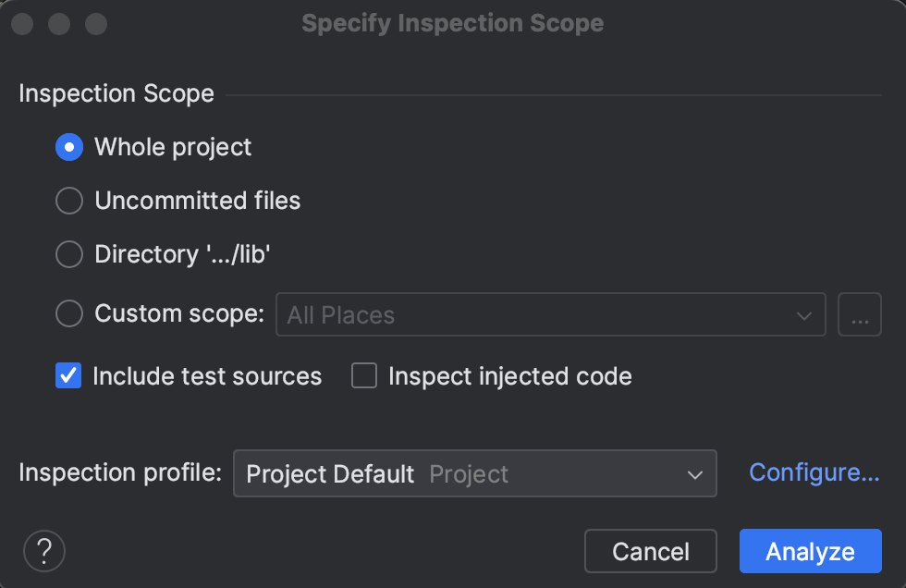Image resolution: width=906 pixels, height=588 pixels.
Task: Click inside the All Places scope field
Action: point(462,314)
